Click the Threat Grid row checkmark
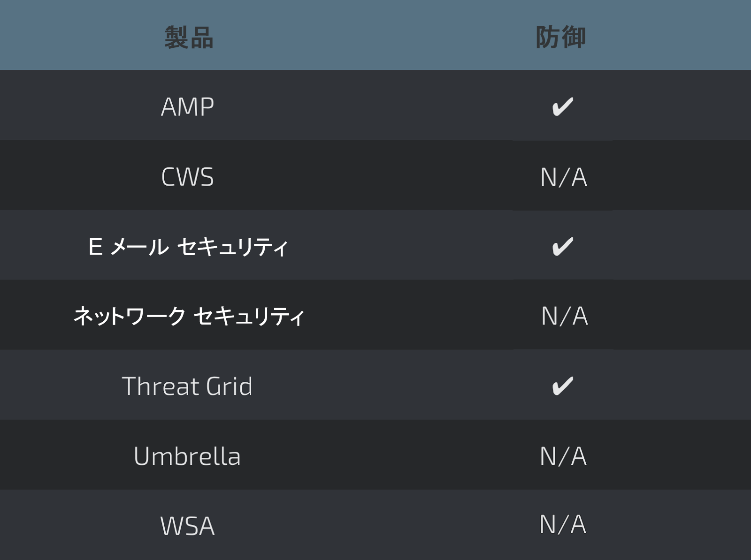The width and height of the screenshot is (751, 560). tap(562, 386)
